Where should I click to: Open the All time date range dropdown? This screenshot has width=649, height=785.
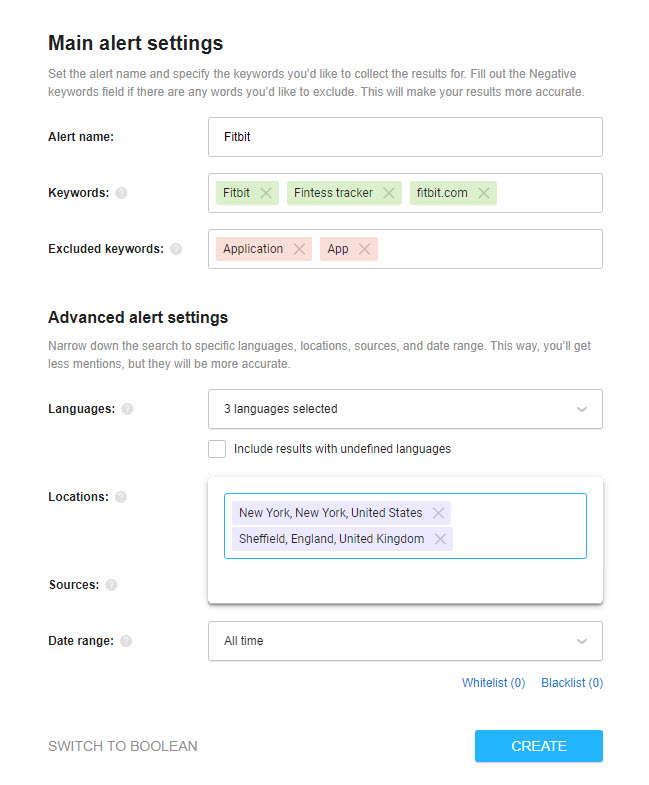click(x=405, y=641)
